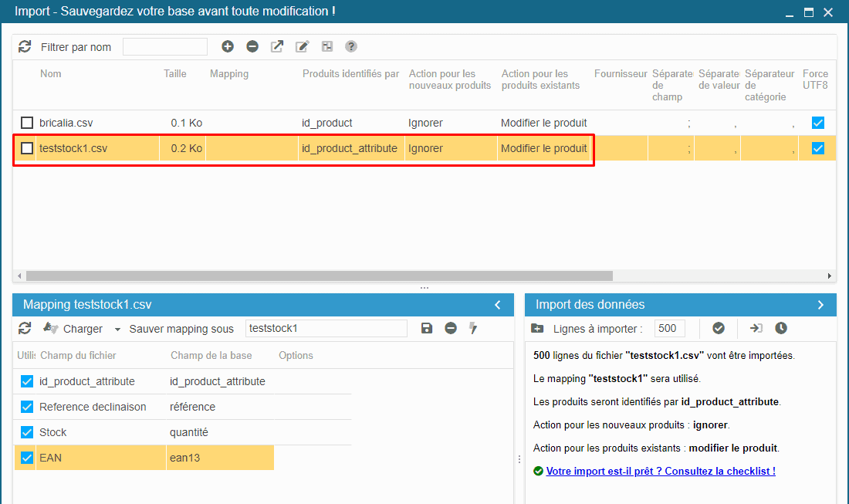Expand the Import des données panel chevron
The width and height of the screenshot is (849, 504).
(820, 305)
